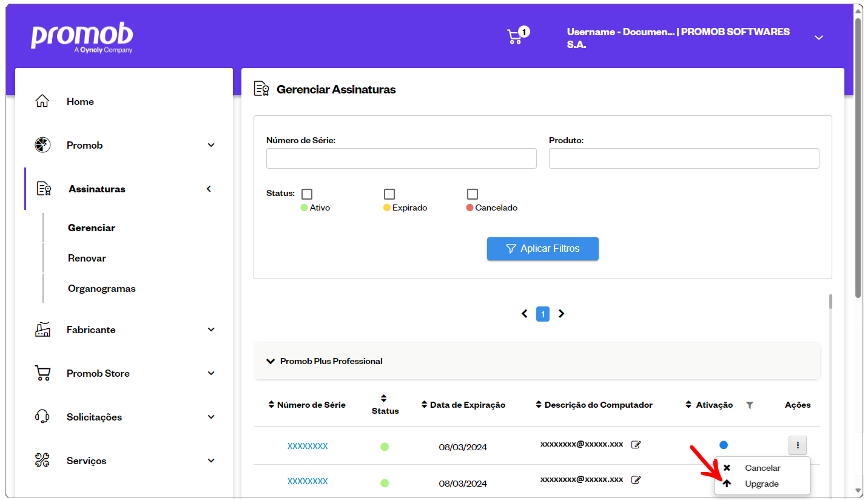Viewport: 868px width, 500px height.
Task: Check the Ativo status checkbox
Action: [307, 194]
